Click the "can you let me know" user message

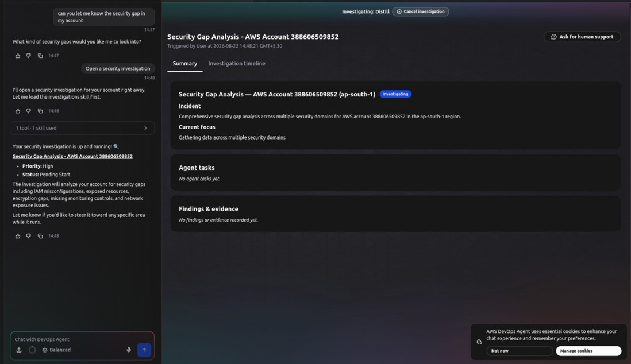[x=104, y=17]
